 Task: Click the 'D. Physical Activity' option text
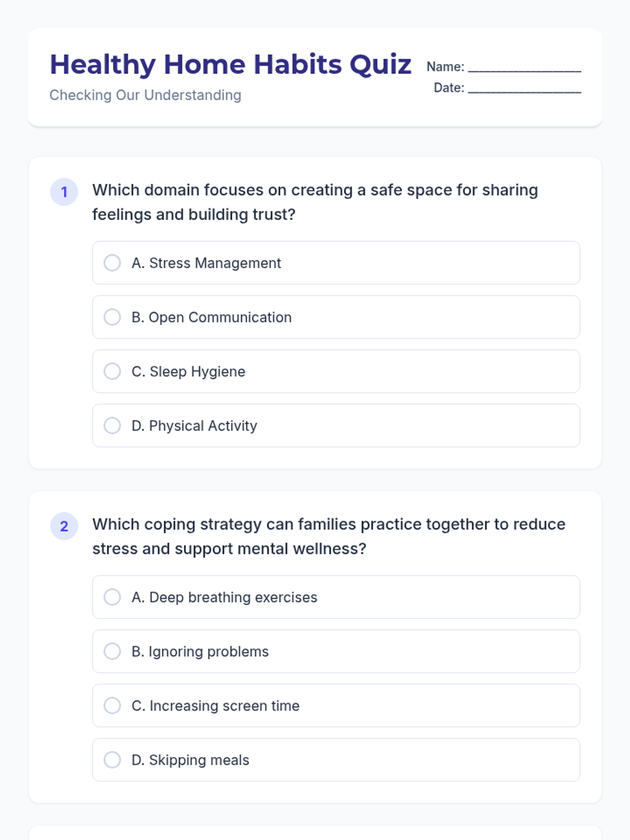click(194, 426)
